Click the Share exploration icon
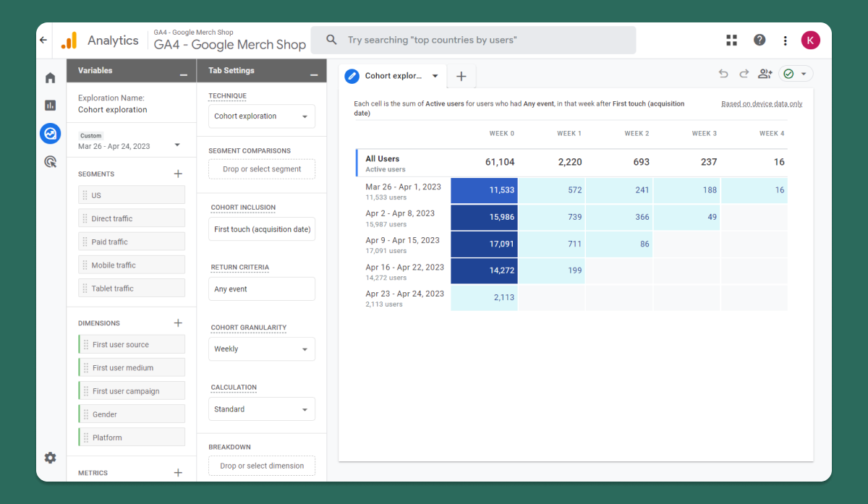 (x=765, y=74)
